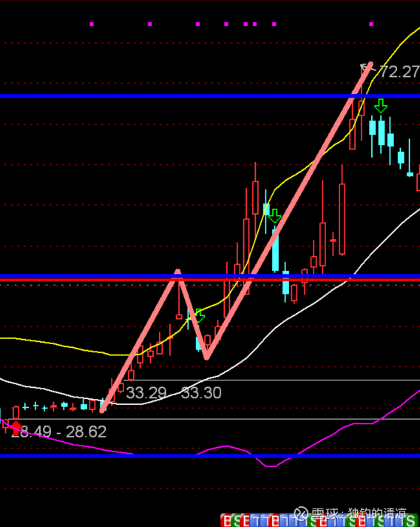Select the 28.49 - 28.62 gap label
The image size is (420, 527).
click(58, 432)
